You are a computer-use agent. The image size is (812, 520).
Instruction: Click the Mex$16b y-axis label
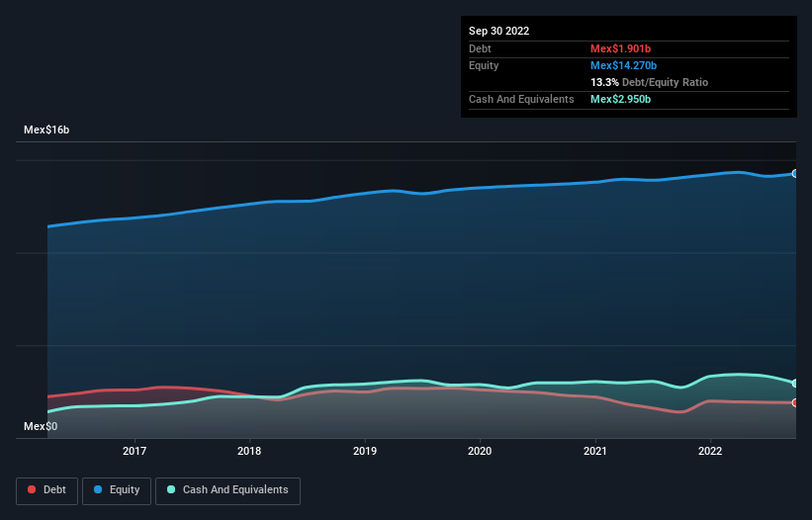(46, 130)
